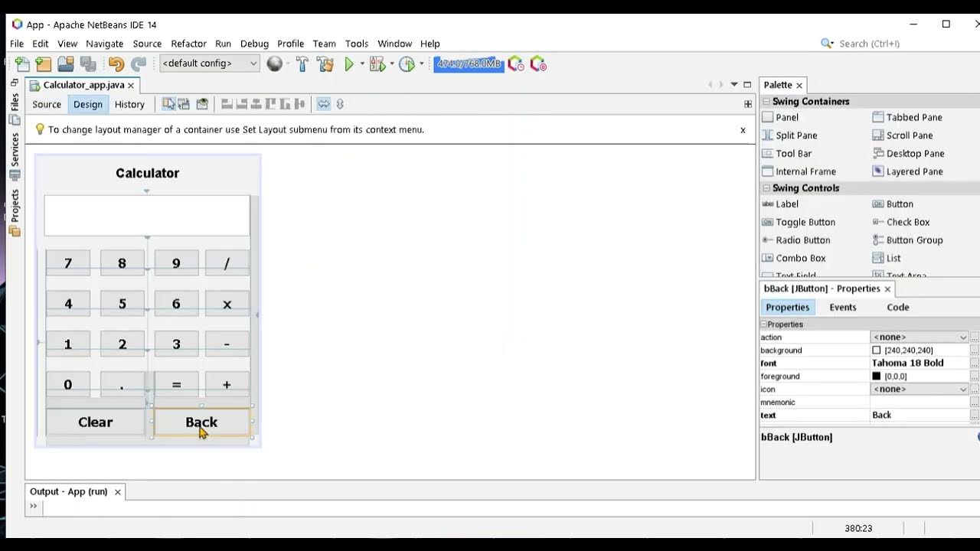Image resolution: width=980 pixels, height=551 pixels.
Task: Dismiss the layout manager hint bar
Action: (x=743, y=130)
